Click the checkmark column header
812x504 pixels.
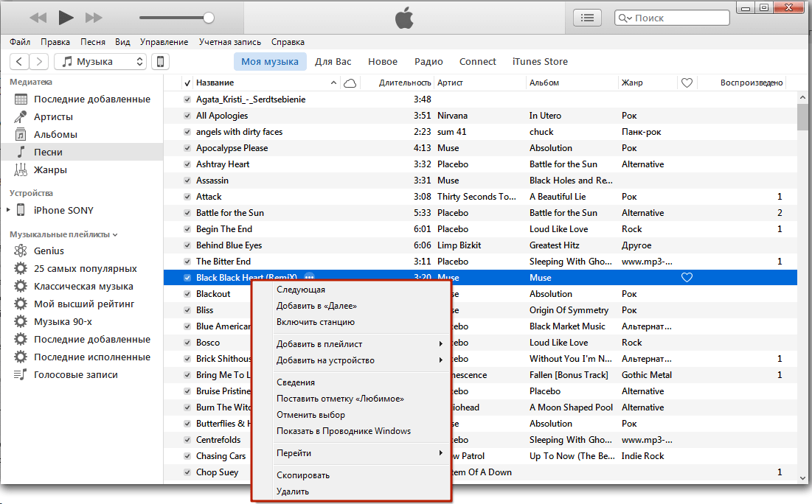(187, 83)
